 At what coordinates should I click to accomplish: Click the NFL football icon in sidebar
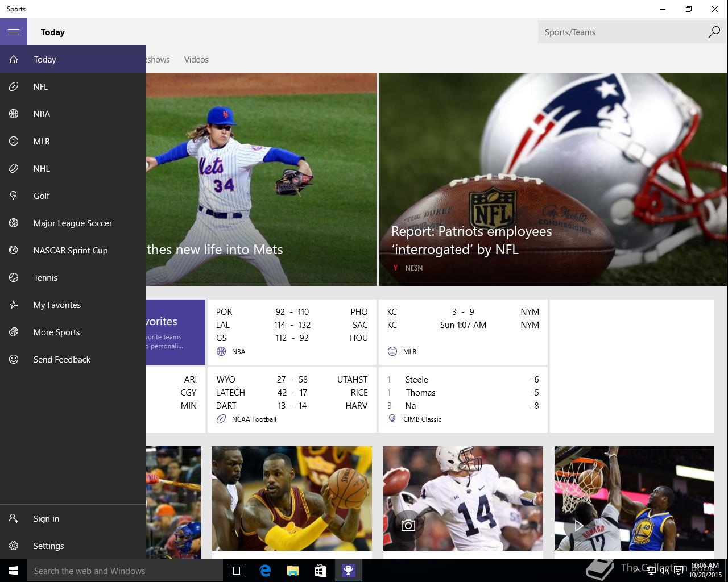(14, 86)
